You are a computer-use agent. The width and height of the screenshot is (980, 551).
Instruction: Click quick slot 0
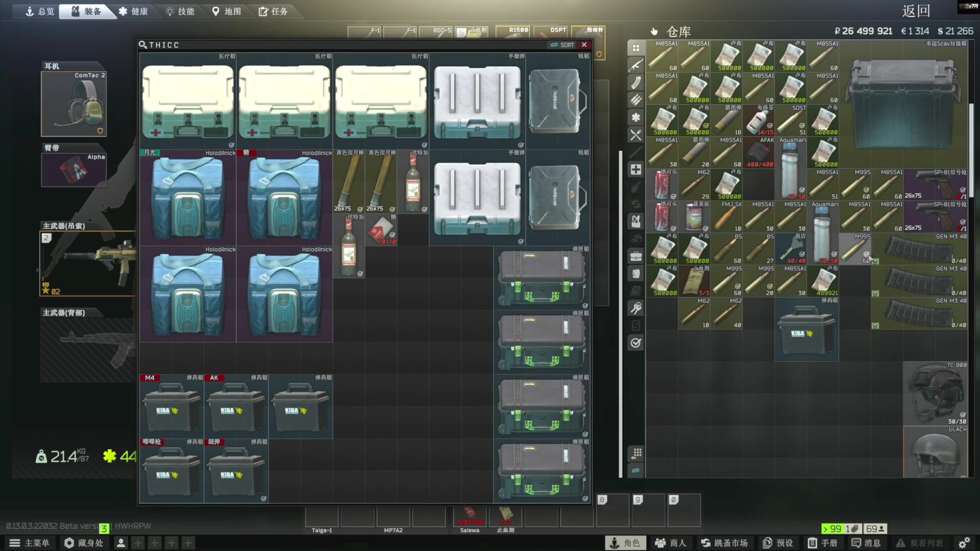click(684, 510)
